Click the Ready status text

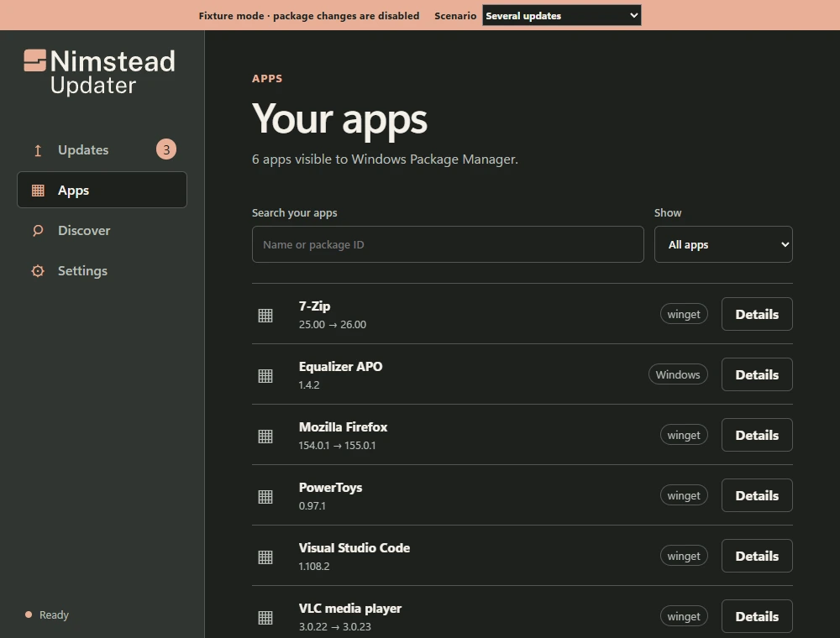pos(54,615)
